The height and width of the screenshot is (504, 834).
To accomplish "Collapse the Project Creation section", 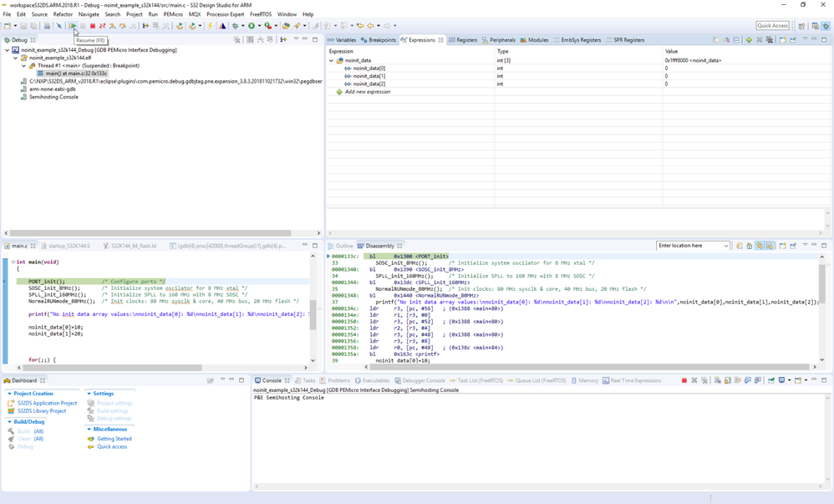I will click(x=9, y=394).
